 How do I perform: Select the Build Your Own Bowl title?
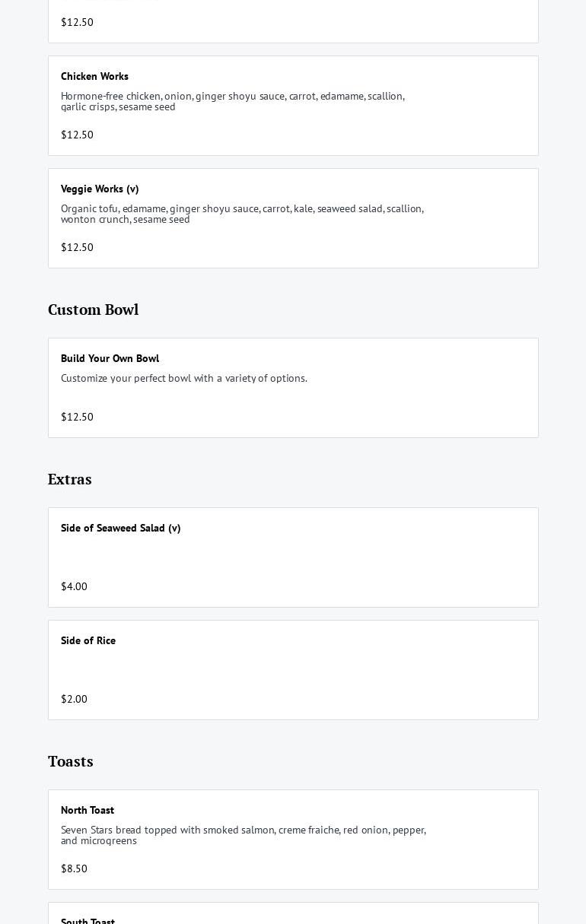click(110, 358)
